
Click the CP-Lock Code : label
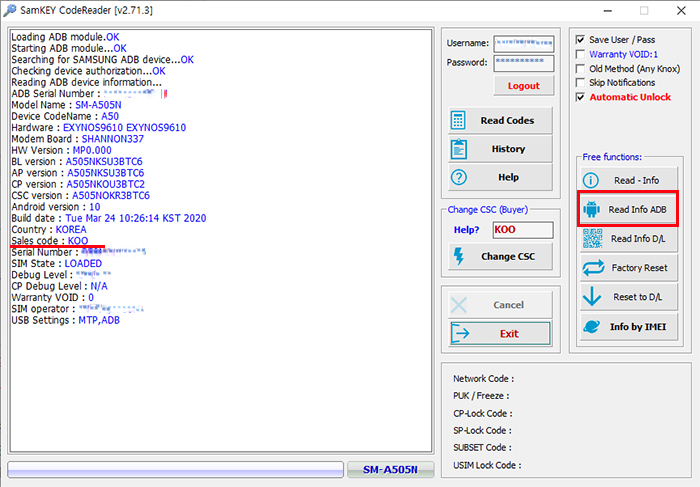tap(483, 414)
